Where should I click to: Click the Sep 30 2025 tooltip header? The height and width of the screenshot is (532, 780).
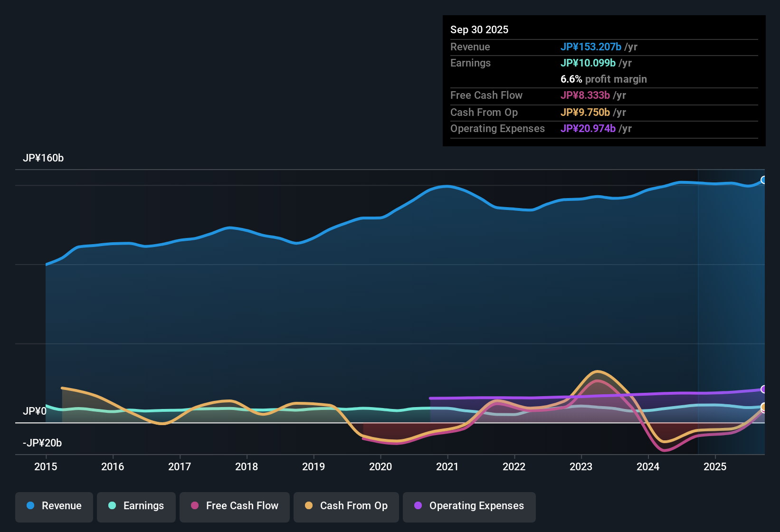[479, 29]
